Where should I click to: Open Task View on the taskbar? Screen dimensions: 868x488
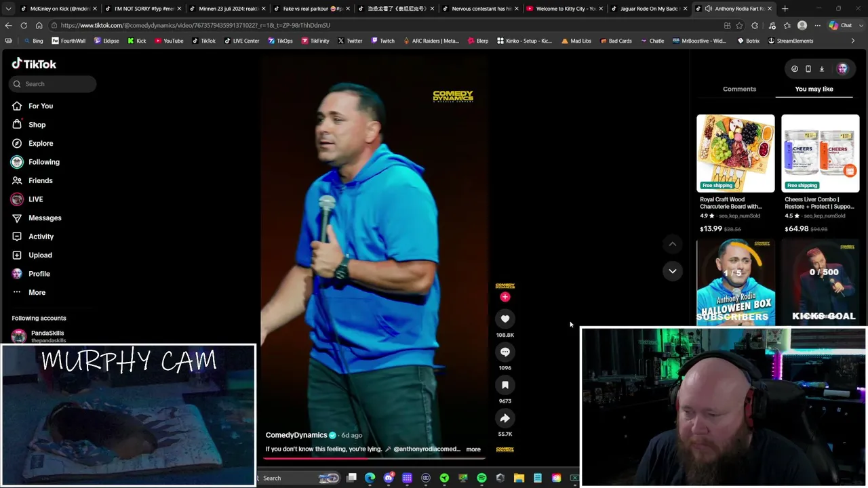click(351, 478)
